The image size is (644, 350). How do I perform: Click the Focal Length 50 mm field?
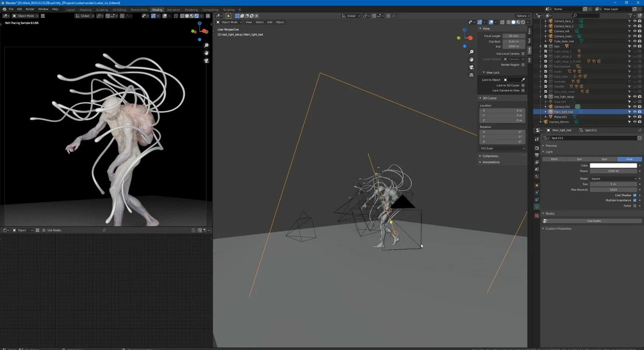click(514, 36)
